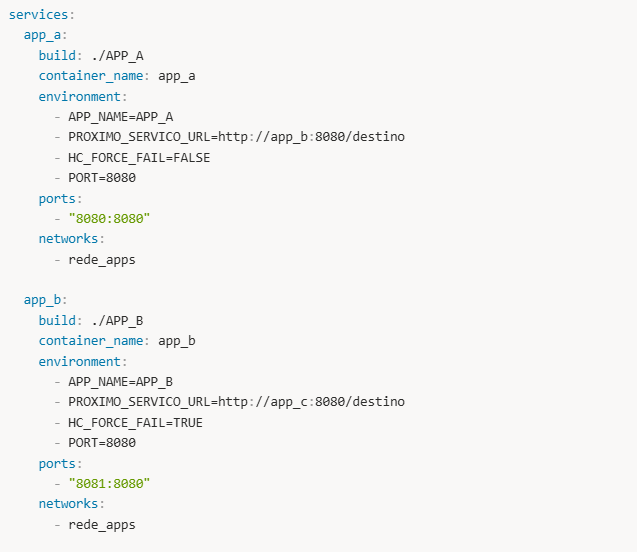
Task: Click rede_apps under app_a networks
Action: point(102,259)
